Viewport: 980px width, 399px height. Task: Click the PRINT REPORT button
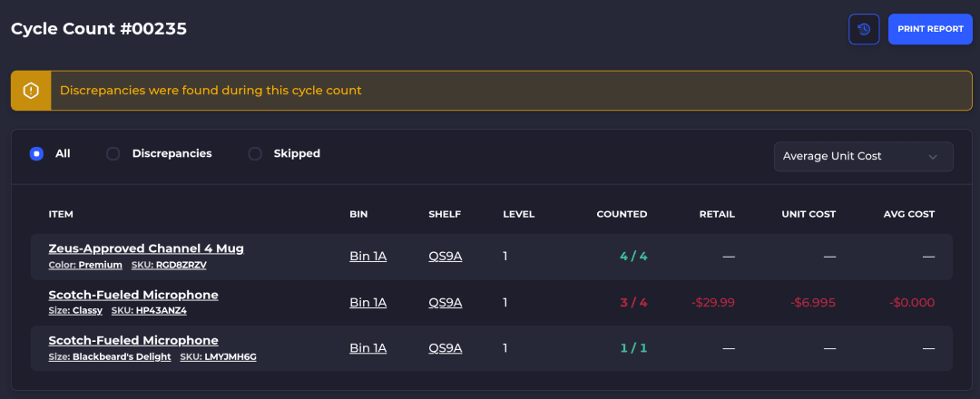[930, 29]
